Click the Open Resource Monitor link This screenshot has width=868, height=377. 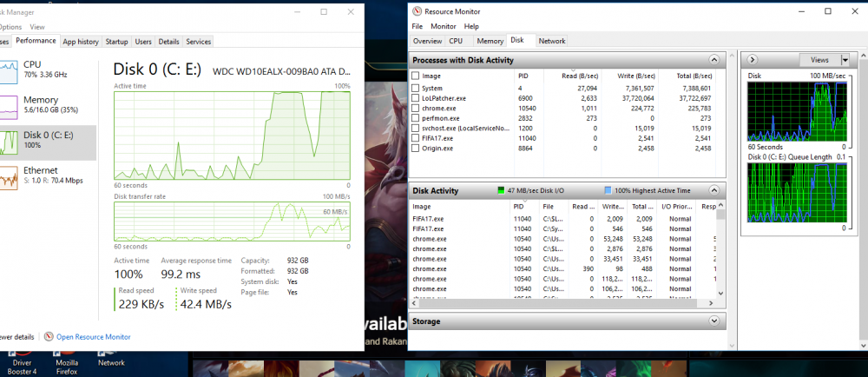(94, 336)
